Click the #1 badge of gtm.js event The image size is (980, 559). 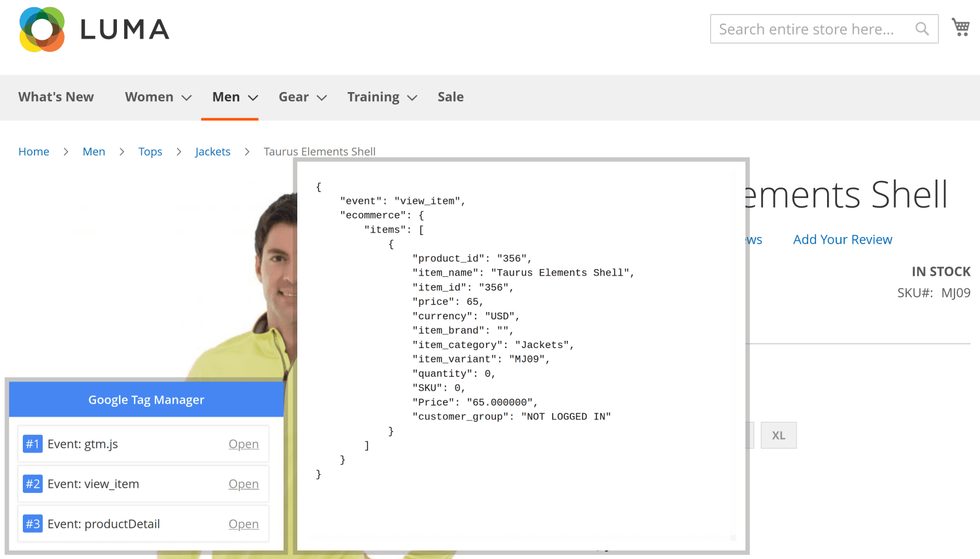(x=33, y=444)
